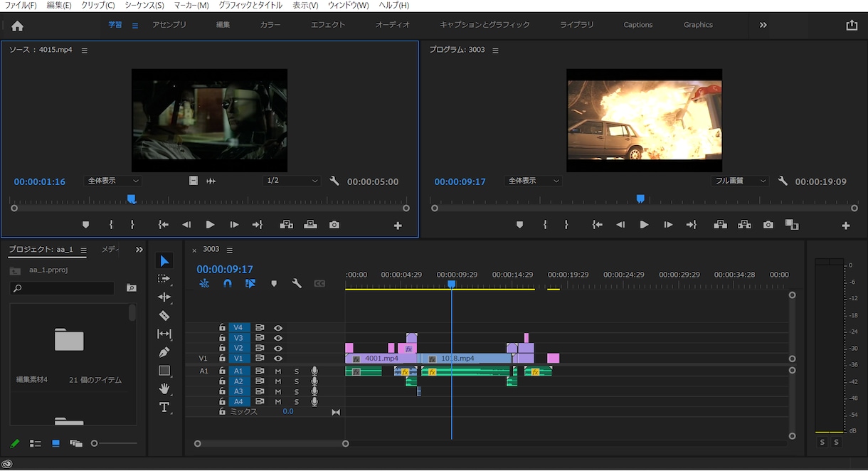Select the Ripple Edit tool

pyautogui.click(x=164, y=297)
